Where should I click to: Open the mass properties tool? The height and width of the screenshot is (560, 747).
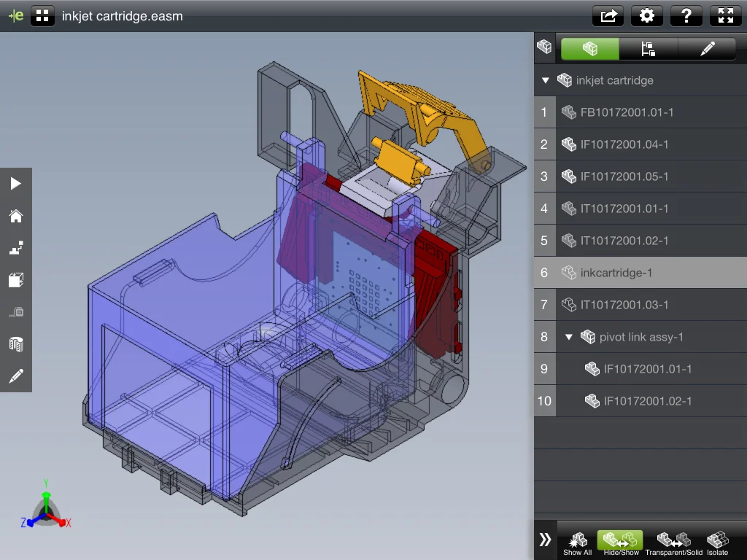[x=16, y=343]
